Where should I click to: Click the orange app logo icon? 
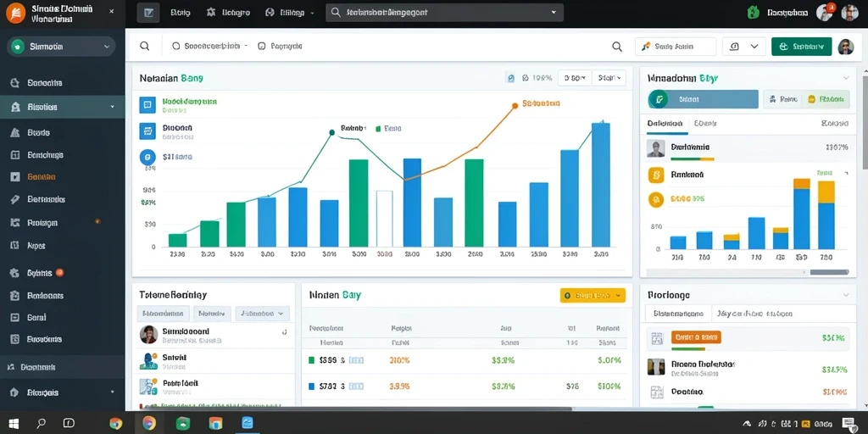[15, 13]
